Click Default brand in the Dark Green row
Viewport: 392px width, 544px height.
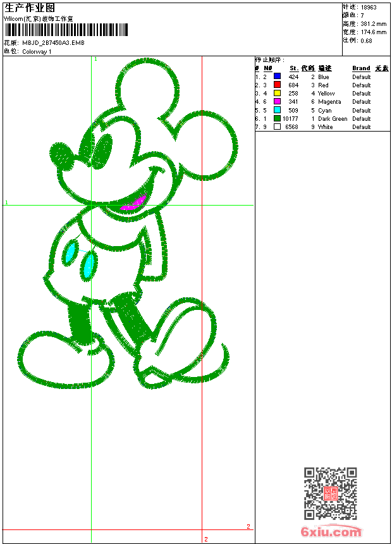pyautogui.click(x=362, y=119)
